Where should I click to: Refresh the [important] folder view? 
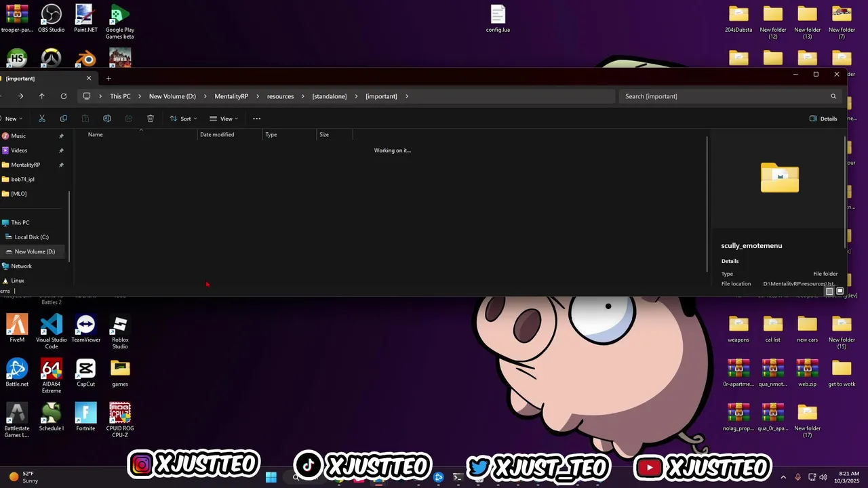[x=64, y=96]
